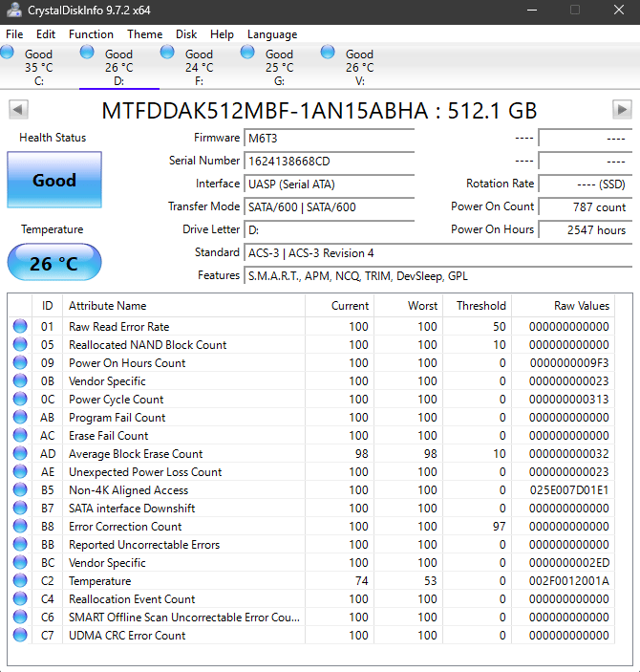Image resolution: width=640 pixels, height=672 pixels.
Task: Click the Power On Hours value 2547 hours
Action: pos(586,230)
